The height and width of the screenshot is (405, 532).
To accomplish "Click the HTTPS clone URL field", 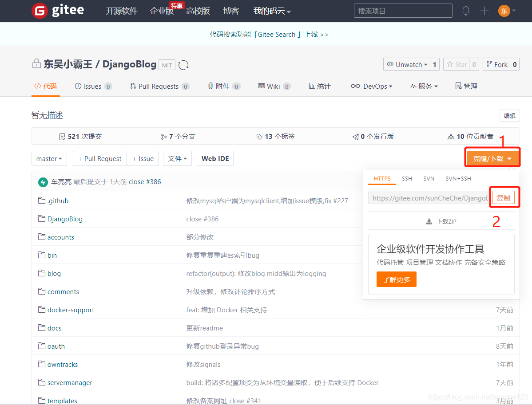I will 429,198.
